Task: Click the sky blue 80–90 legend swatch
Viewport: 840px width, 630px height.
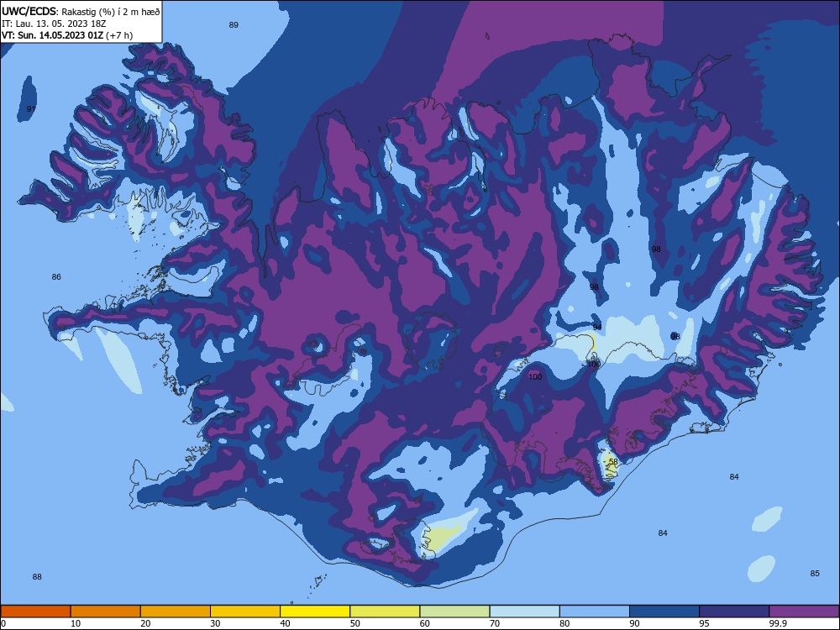Action: [595, 612]
